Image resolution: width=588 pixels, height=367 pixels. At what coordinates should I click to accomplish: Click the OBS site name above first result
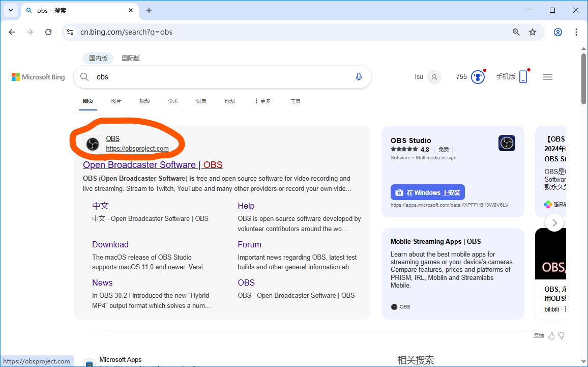112,138
